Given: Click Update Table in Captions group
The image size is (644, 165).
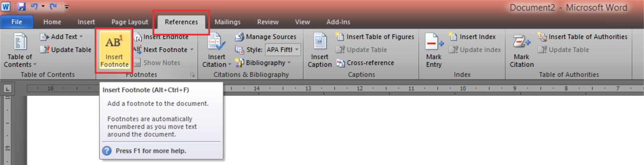Looking at the screenshot, I should pyautogui.click(x=361, y=50).
